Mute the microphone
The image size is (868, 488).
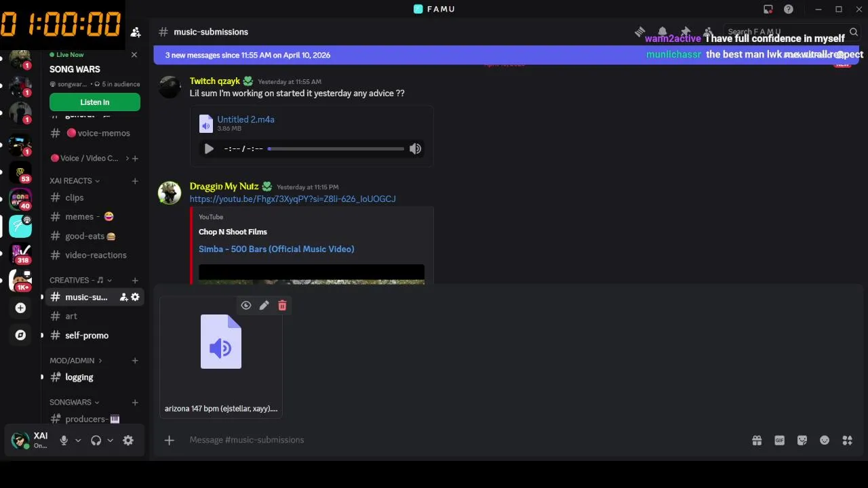tap(64, 441)
